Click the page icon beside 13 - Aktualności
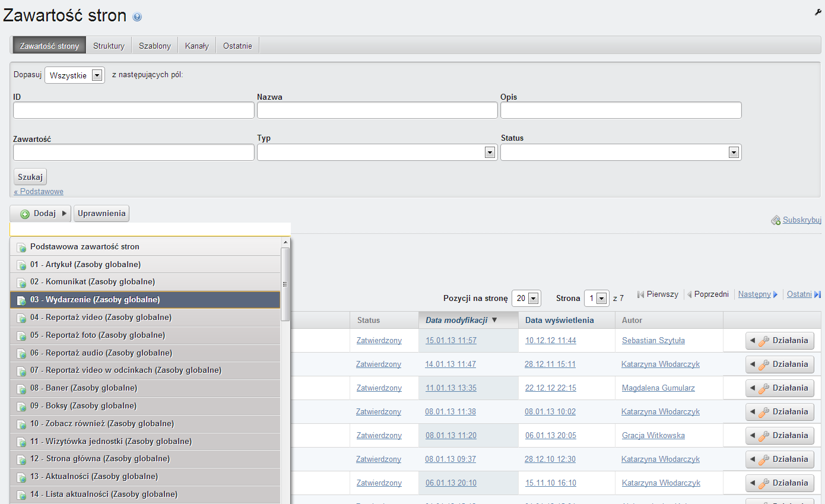Screen dimensions: 825x504 point(21,477)
